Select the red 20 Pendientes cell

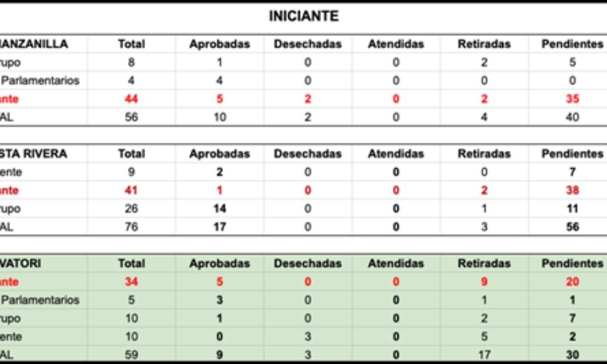tap(572, 281)
